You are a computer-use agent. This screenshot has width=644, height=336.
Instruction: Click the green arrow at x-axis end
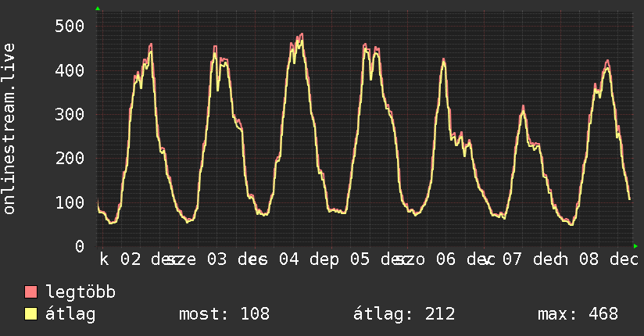(x=635, y=246)
